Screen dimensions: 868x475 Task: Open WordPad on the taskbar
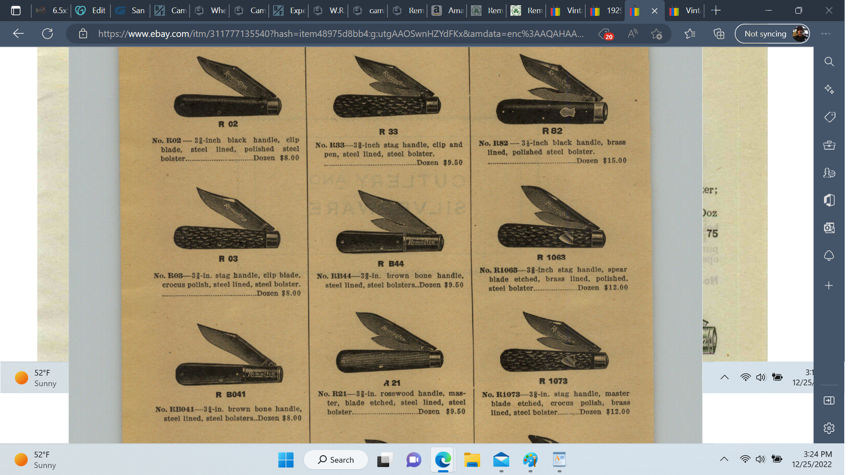[x=559, y=460]
